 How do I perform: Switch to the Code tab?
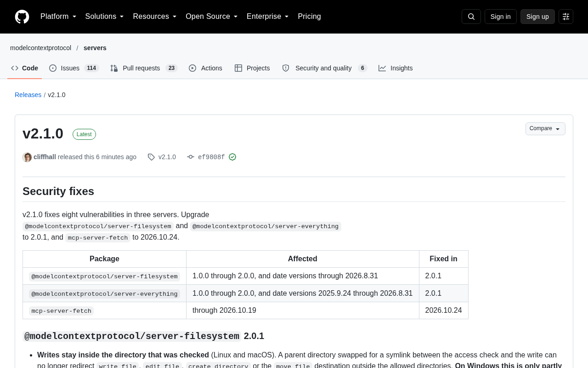pyautogui.click(x=25, y=68)
